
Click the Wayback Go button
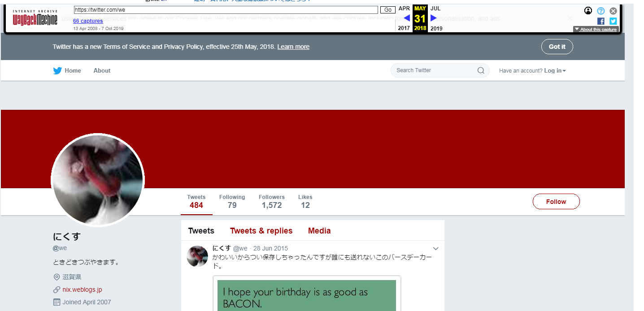point(388,10)
